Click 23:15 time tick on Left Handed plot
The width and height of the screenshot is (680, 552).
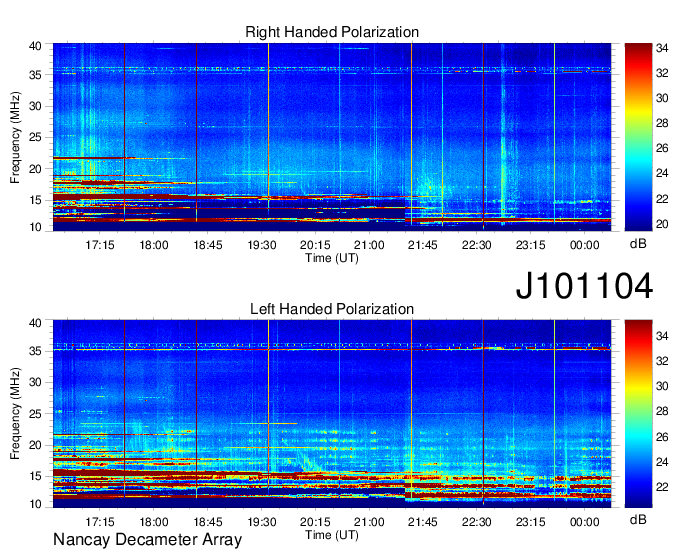(x=530, y=522)
